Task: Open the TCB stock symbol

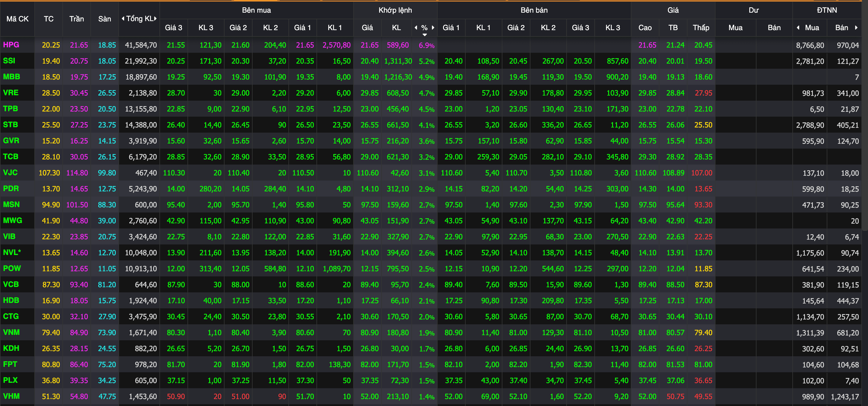Action: pos(11,157)
